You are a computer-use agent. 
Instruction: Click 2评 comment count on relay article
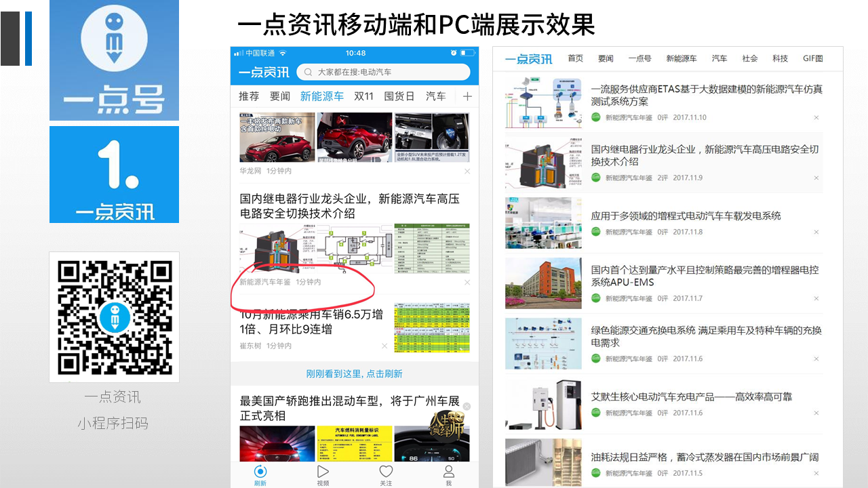point(663,178)
